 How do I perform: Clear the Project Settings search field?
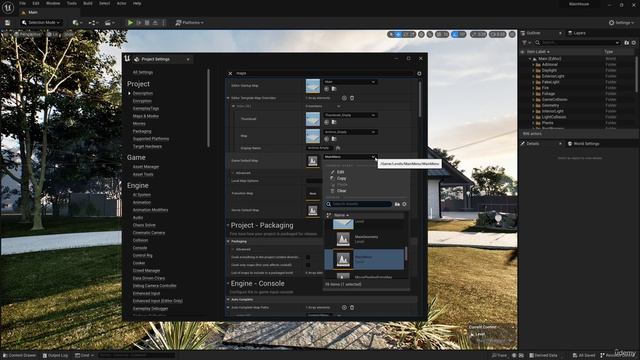[230, 73]
